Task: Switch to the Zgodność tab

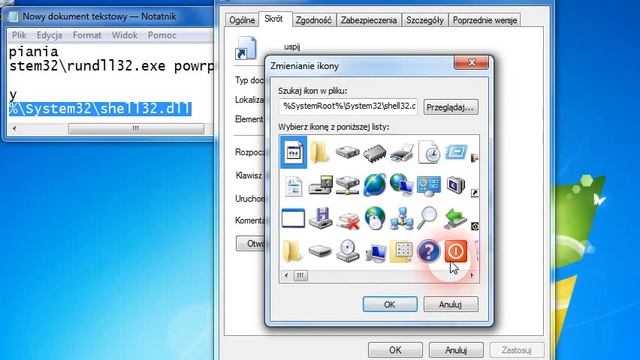Action: [x=313, y=20]
